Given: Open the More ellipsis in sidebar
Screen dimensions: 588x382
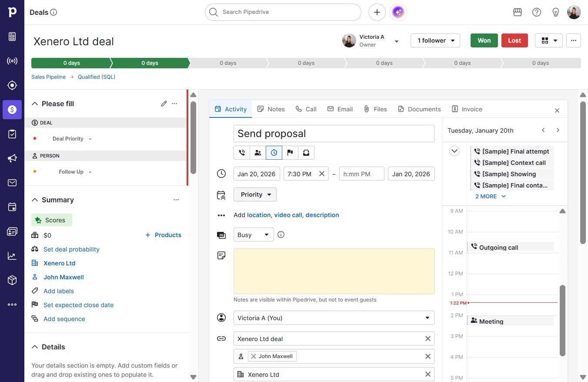Looking at the screenshot, I should (x=12, y=305).
